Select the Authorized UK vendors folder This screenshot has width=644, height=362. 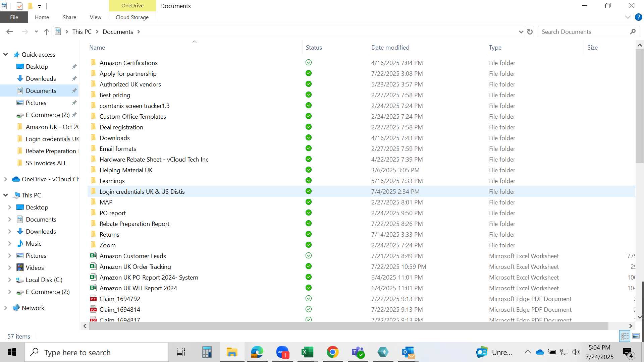[x=130, y=84]
